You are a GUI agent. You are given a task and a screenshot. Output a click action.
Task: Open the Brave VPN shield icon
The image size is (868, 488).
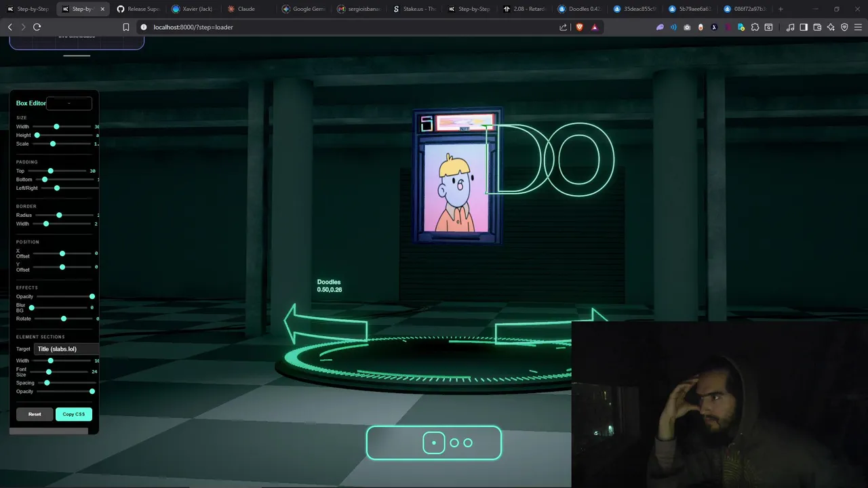[844, 27]
